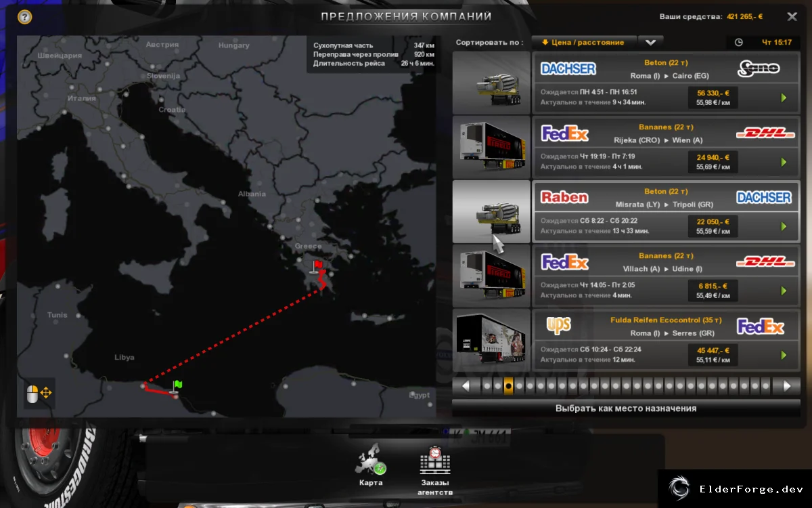
Task: Click the price '56 330,- €'
Action: 713,93
